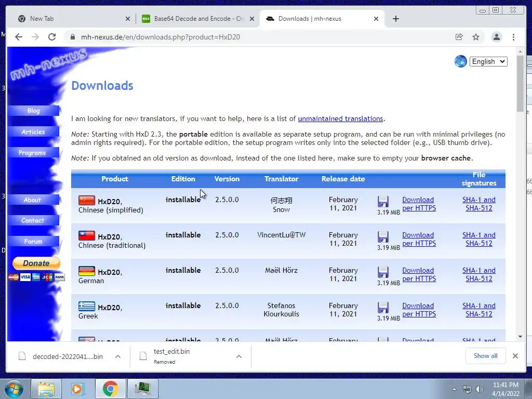This screenshot has width=532, height=399.
Task: Close the downloads shelf
Action: coord(515,355)
